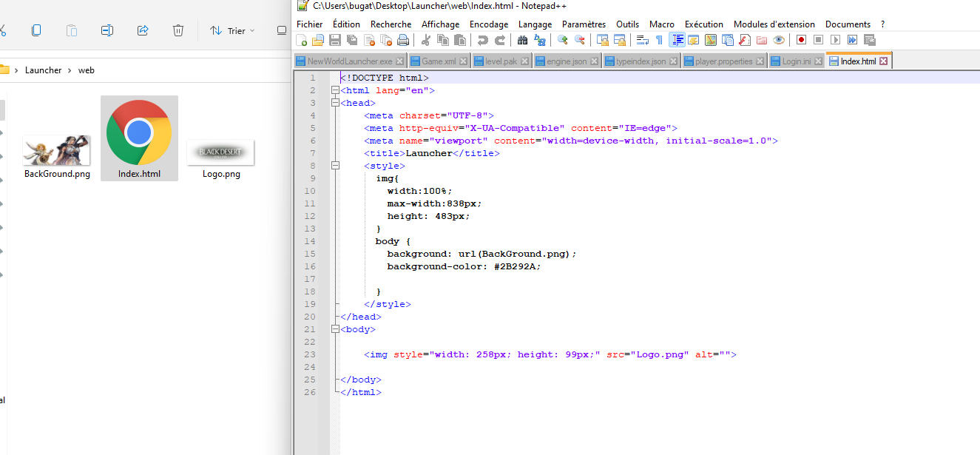Click the Print toolbar icon
The image size is (980, 455).
pos(403,40)
